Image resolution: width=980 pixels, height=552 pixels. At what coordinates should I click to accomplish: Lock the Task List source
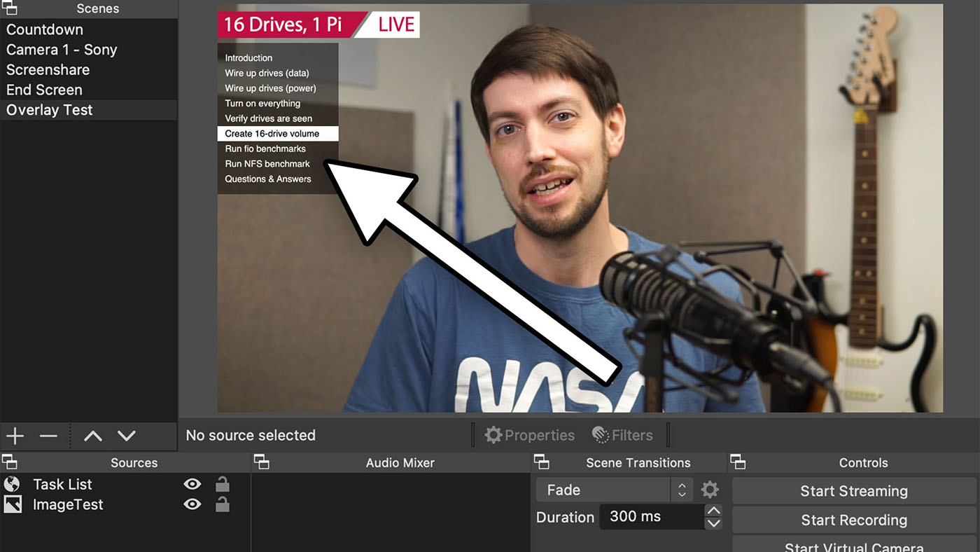coord(222,484)
